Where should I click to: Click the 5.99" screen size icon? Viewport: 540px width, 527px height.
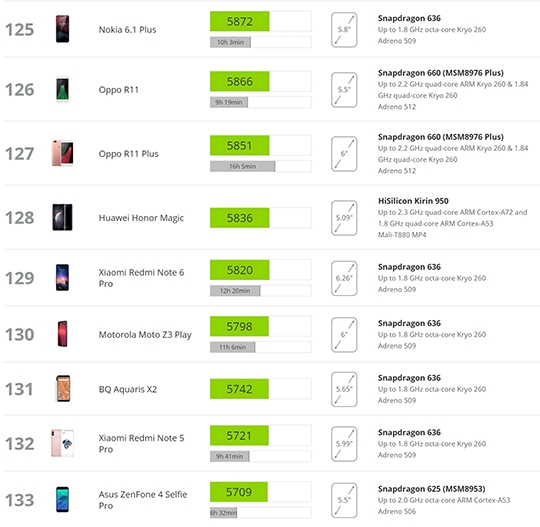[x=344, y=444]
